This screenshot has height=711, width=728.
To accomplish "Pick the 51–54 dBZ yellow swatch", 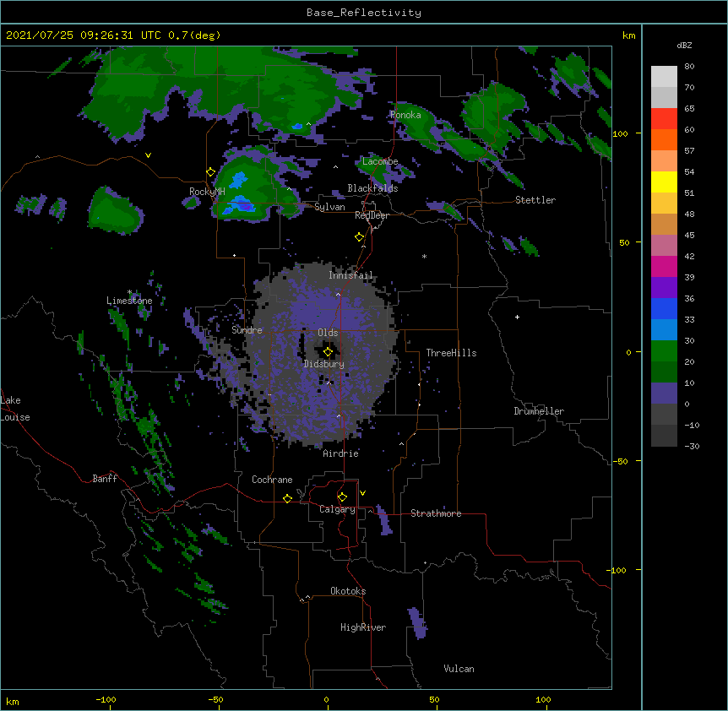I will tap(664, 182).
